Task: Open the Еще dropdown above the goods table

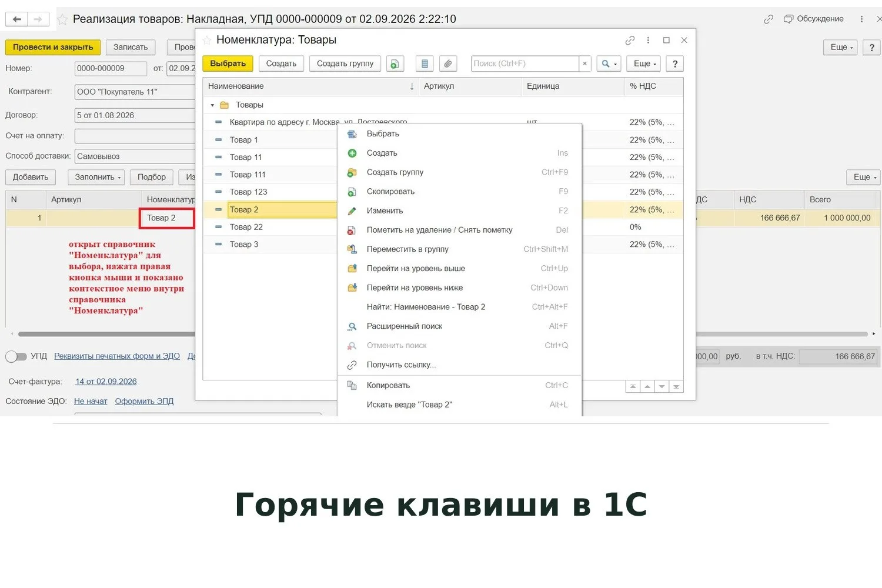Action: (x=863, y=177)
